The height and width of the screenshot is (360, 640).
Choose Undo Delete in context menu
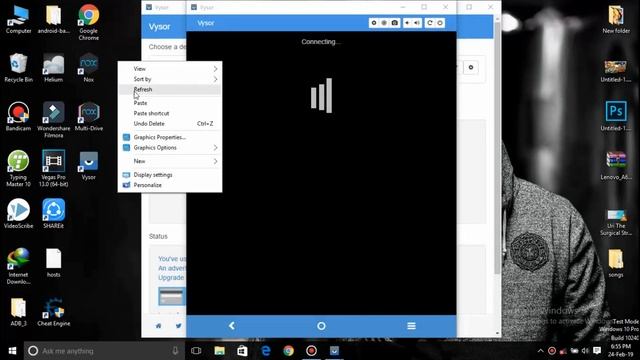point(170,123)
